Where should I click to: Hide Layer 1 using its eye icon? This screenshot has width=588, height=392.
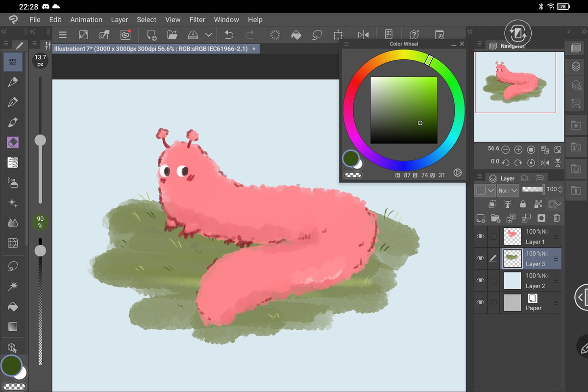point(480,237)
